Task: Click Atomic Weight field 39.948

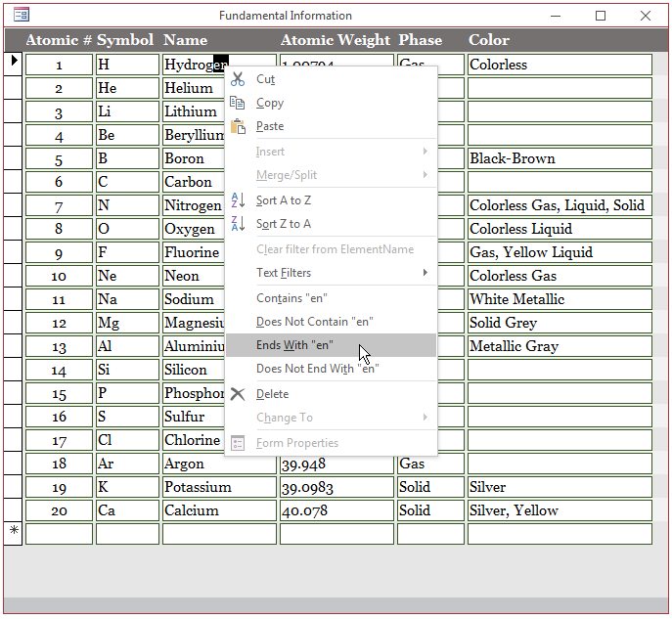Action: click(336, 464)
